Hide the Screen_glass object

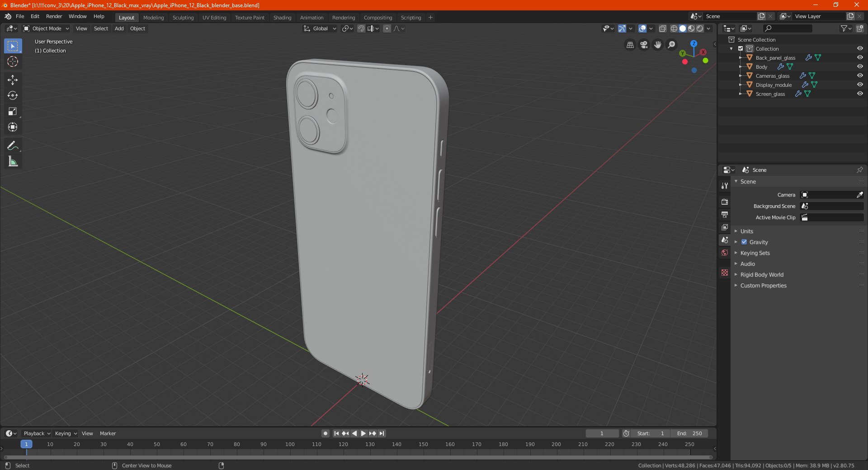tap(860, 94)
